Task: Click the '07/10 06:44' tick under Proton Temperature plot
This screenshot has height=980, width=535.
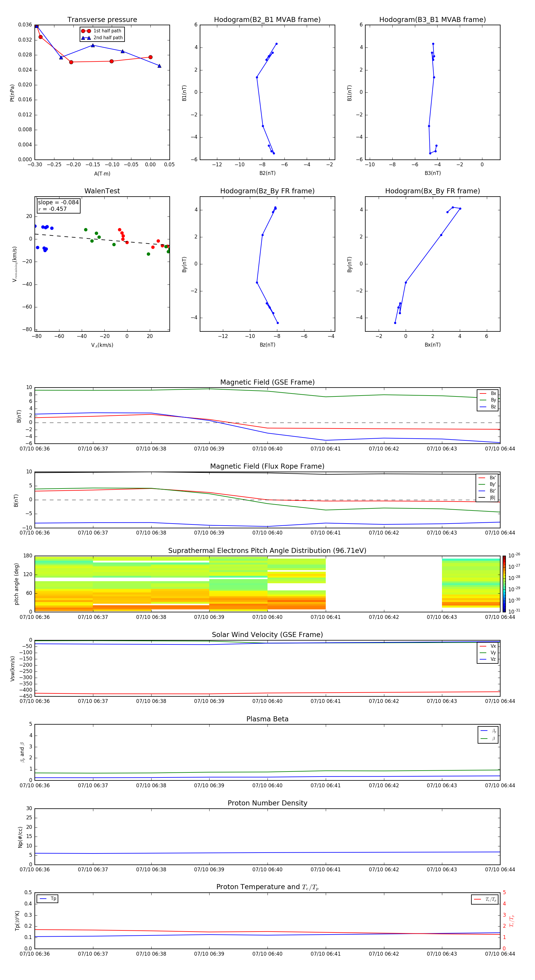Action: [x=500, y=954]
